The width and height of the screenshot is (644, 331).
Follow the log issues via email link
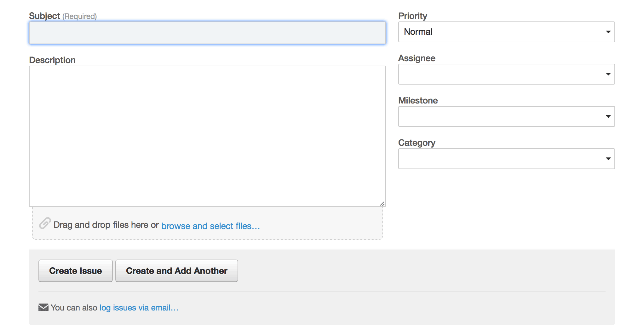coord(139,308)
